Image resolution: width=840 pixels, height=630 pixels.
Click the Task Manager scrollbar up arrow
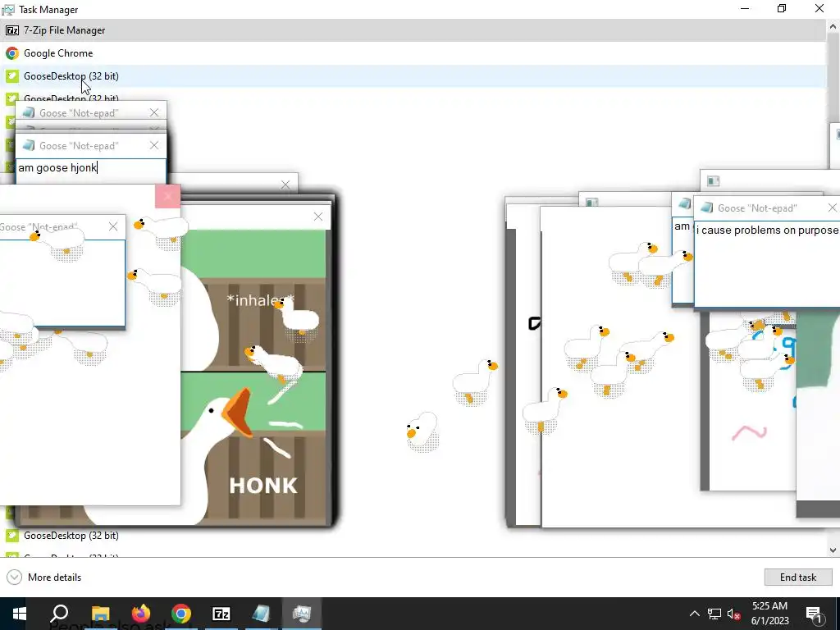pos(833,25)
